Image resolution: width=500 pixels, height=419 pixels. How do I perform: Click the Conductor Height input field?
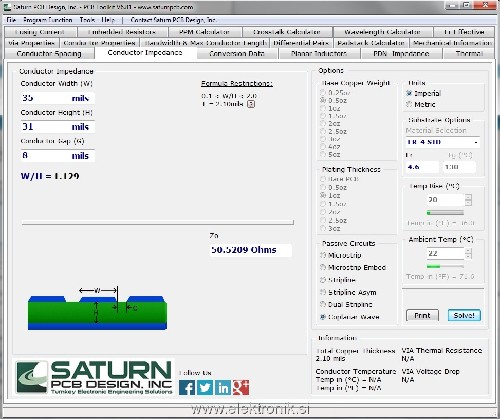[x=58, y=127]
